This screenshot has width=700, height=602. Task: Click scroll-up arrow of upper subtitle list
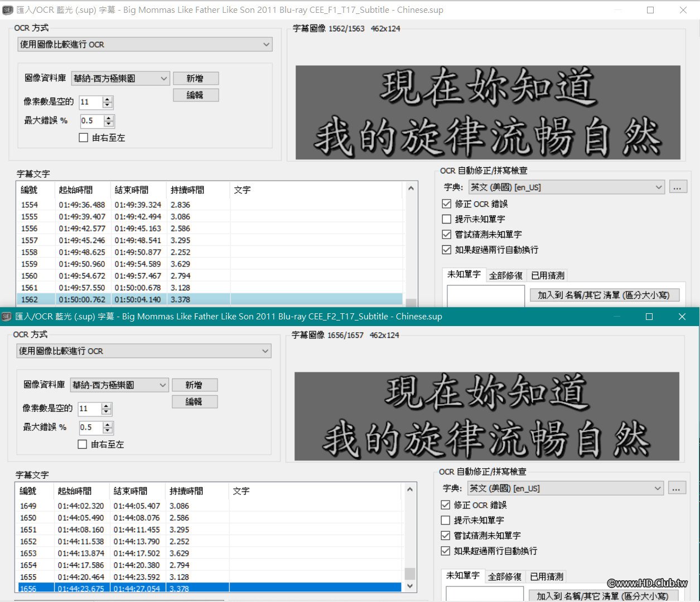pos(411,188)
